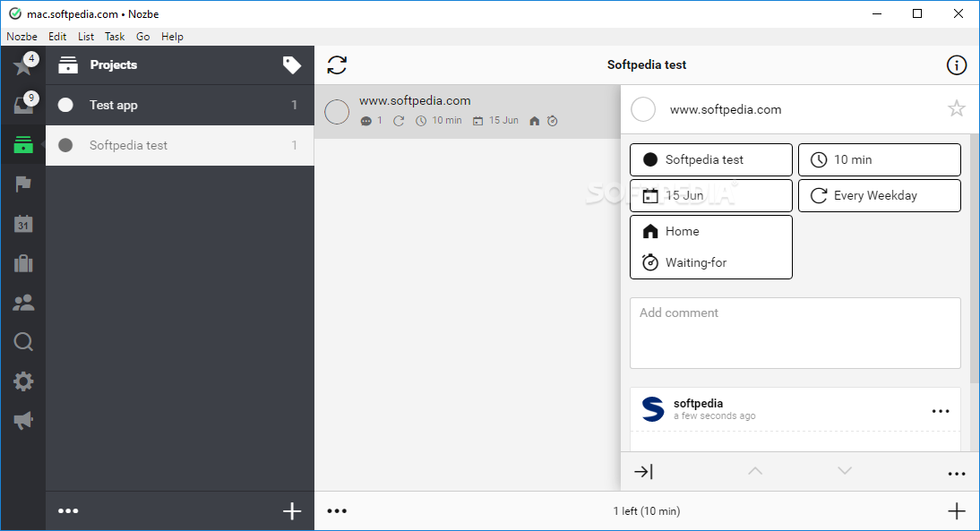Click the home category icon in task row
This screenshot has height=531, width=980.
coord(535,121)
